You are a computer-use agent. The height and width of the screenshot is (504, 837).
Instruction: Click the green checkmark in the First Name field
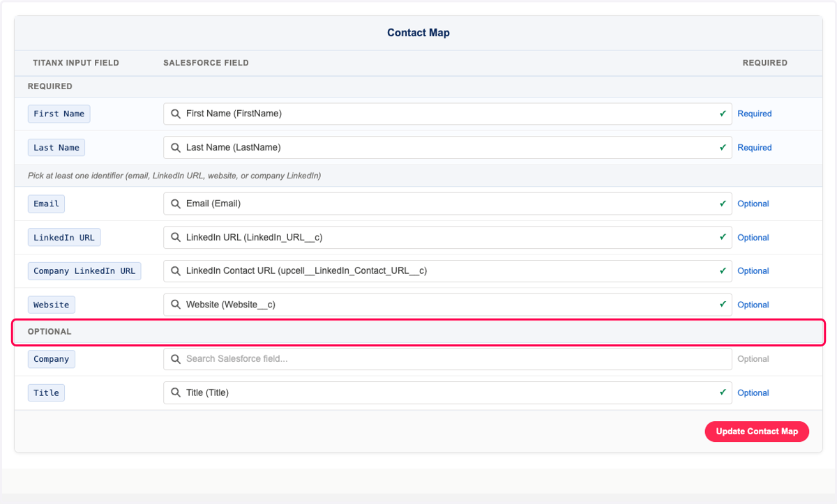point(723,114)
